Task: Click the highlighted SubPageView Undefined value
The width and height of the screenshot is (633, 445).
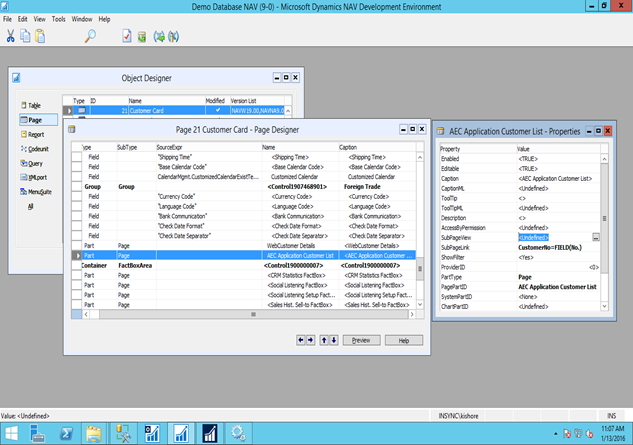Action: (533, 237)
